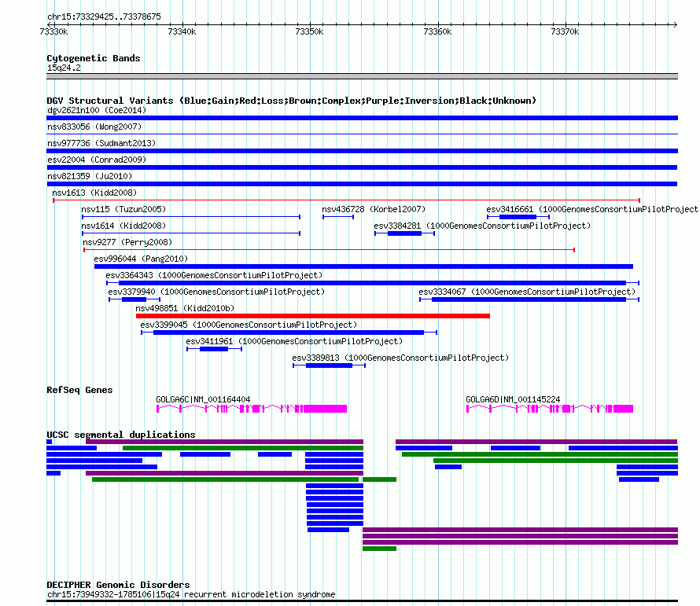Viewport: 700px width, 606px height.
Task: Click the esv3399045 variant blue bar
Action: click(x=289, y=332)
